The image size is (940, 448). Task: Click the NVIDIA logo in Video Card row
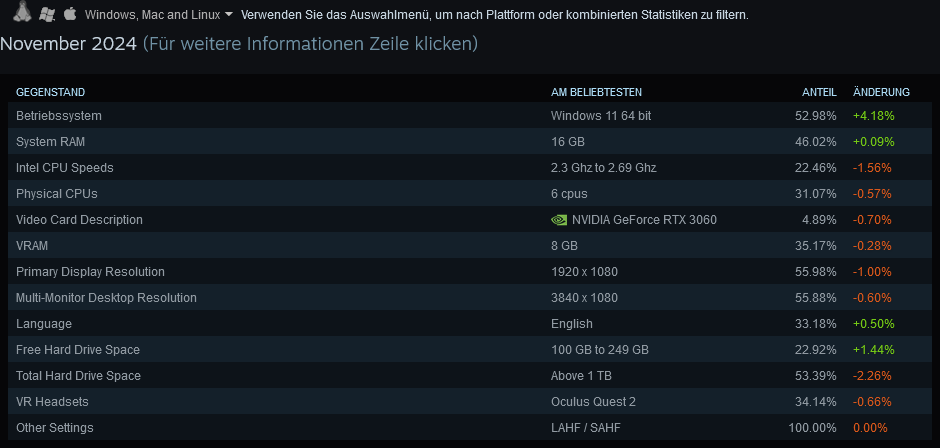559,220
